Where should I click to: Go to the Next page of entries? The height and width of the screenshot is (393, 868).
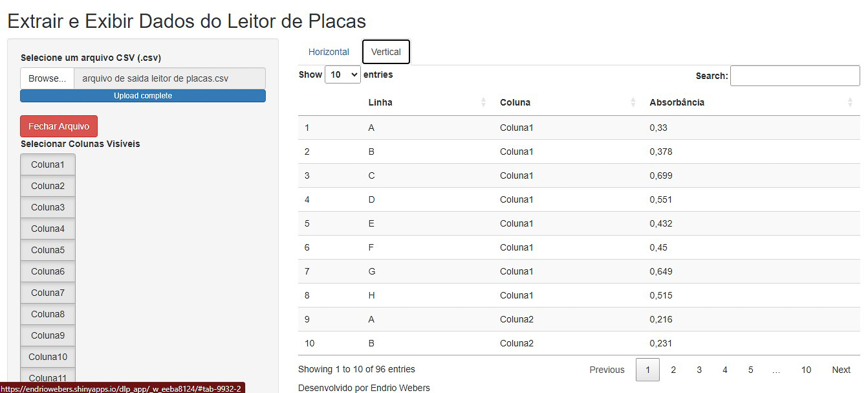click(841, 370)
